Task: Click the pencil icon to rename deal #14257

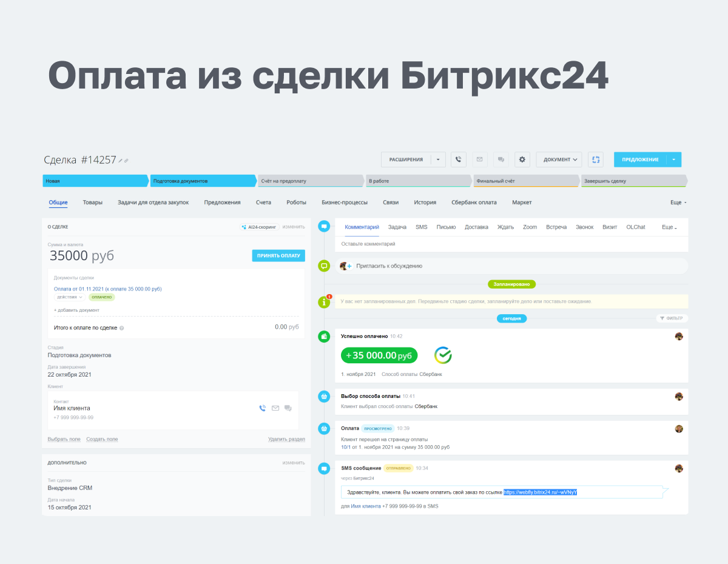Action: (x=121, y=160)
